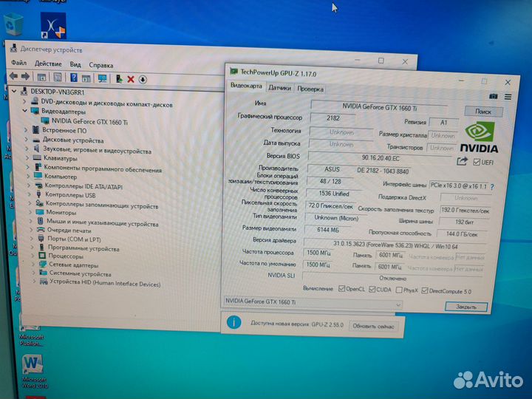
Task: Click the blue Help question-mark toolbar icon
Action: click(74, 78)
